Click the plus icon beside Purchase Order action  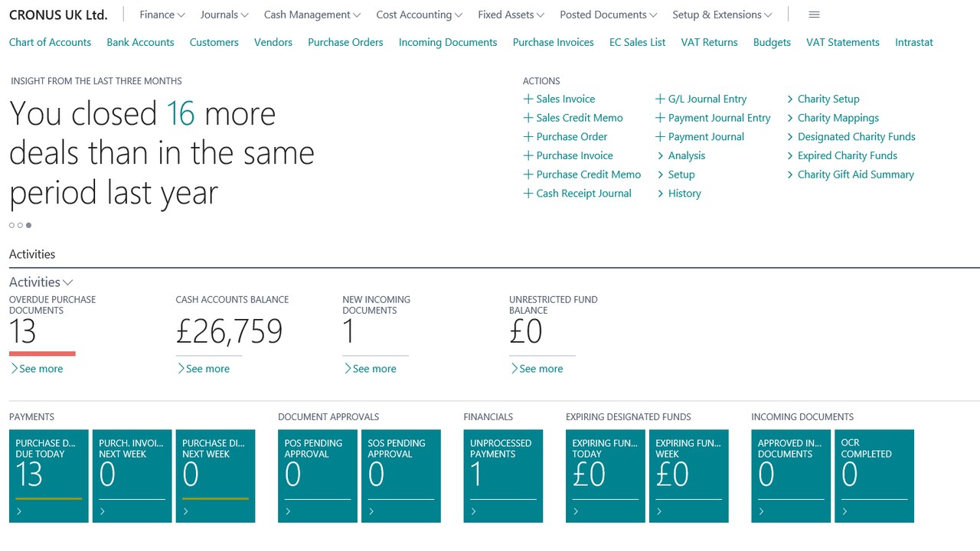528,137
